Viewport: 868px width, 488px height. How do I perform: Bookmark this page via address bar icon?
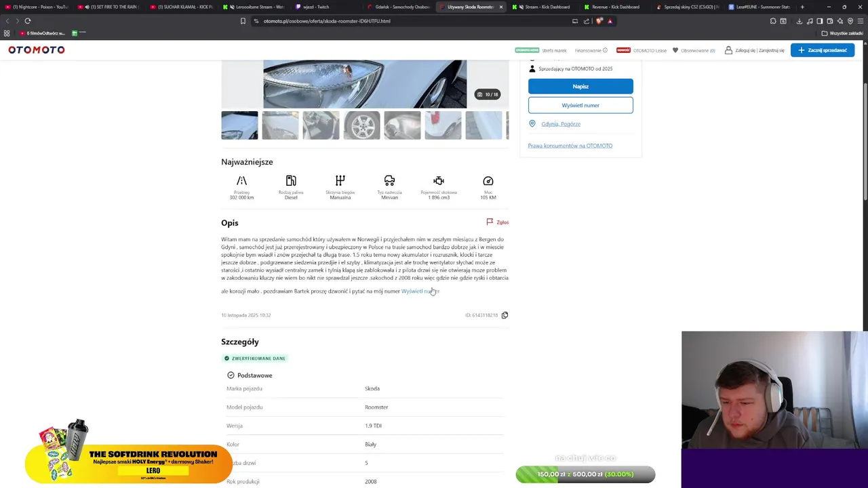[x=243, y=21]
